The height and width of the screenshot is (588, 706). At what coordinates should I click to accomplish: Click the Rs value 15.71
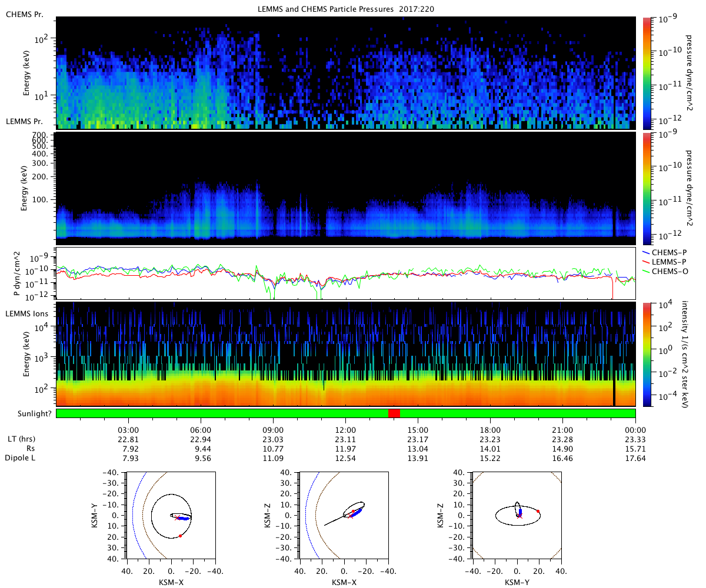[635, 448]
